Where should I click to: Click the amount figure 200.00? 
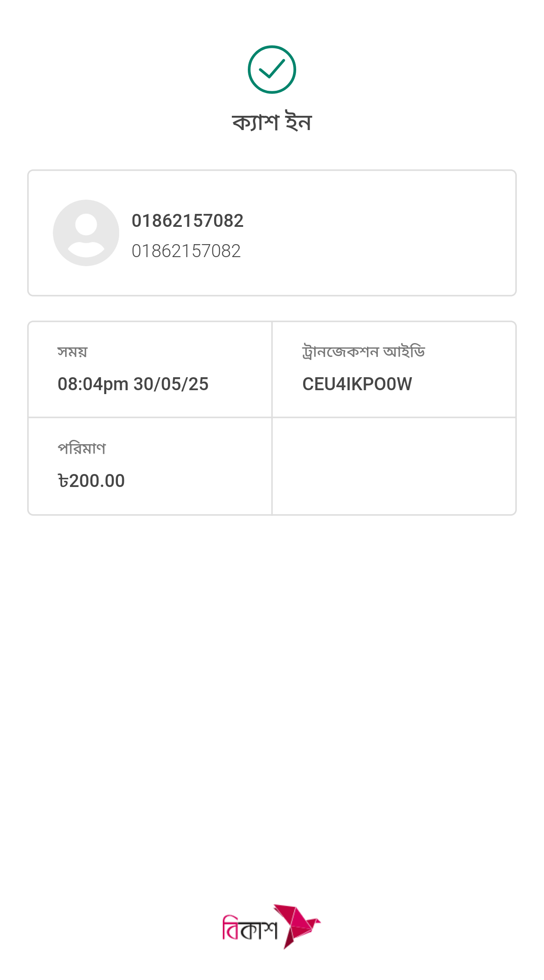coord(97,481)
